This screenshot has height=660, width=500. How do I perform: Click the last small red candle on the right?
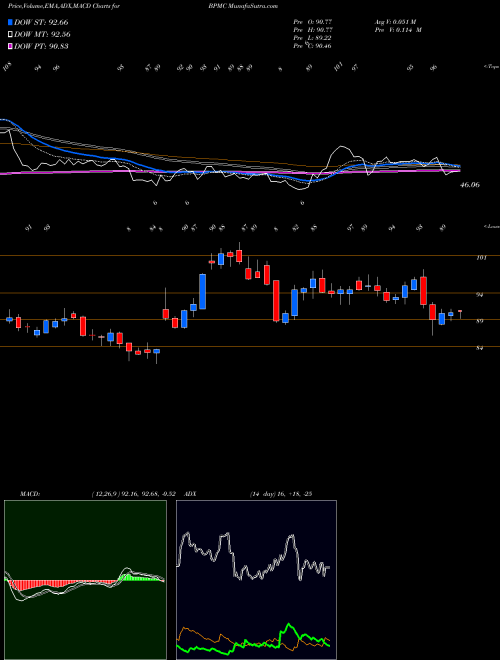(460, 311)
